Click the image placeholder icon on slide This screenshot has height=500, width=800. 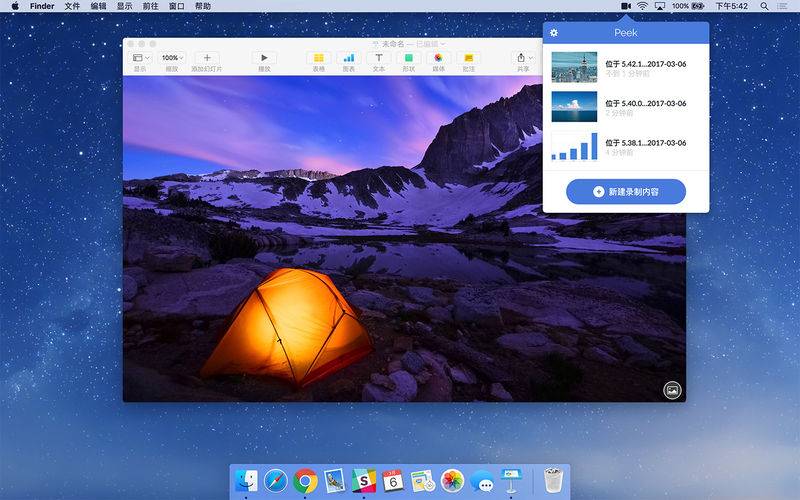click(672, 390)
